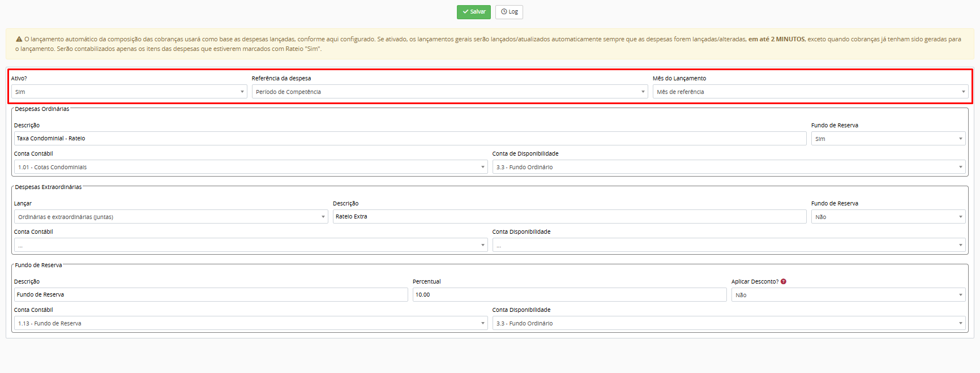Open empty Conta Disponibilidade dropdown in Extraordinárias
The width and height of the screenshot is (980, 373).
[729, 245]
